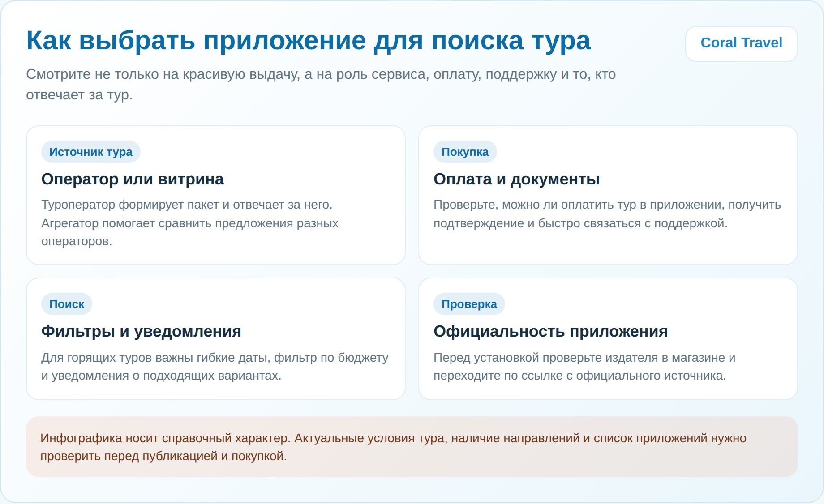The height and width of the screenshot is (504, 824).
Task: Click the heading "Фильтры и уведомления"
Action: click(x=141, y=331)
